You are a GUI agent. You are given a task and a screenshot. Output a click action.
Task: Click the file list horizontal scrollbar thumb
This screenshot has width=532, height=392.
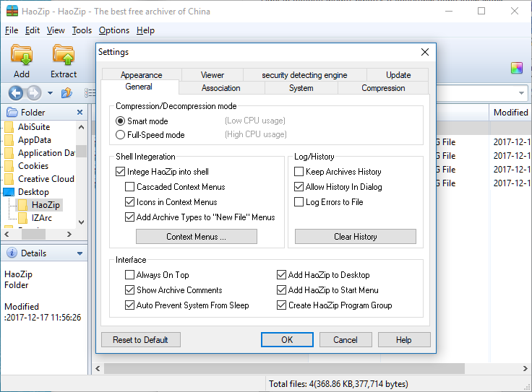[284, 368]
